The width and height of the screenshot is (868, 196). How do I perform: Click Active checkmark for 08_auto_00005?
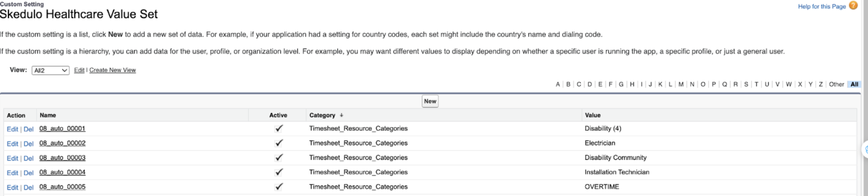(278, 187)
